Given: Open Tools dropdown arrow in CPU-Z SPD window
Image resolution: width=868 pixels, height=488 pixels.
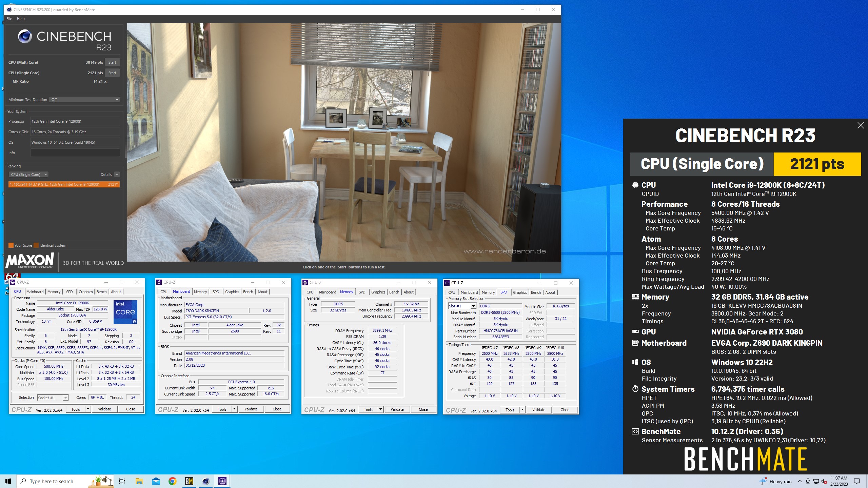Looking at the screenshot, I should click(522, 410).
